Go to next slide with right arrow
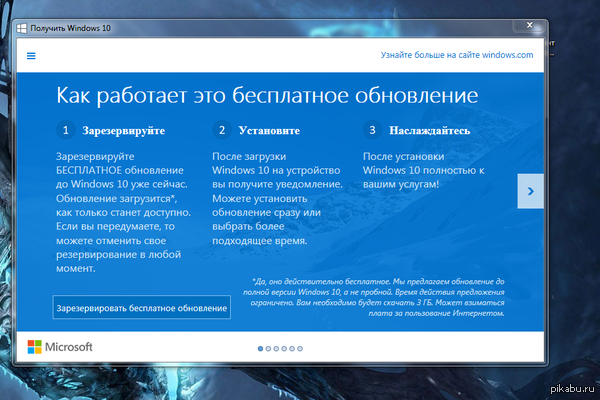 coord(530,190)
